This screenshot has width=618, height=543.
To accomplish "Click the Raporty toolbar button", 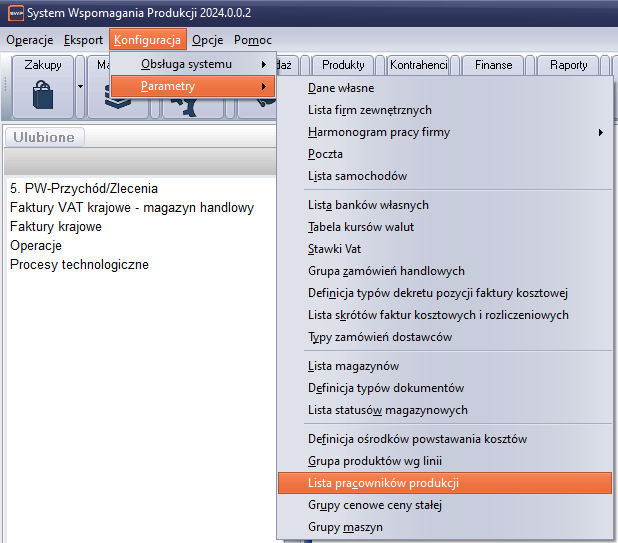I will (x=568, y=65).
